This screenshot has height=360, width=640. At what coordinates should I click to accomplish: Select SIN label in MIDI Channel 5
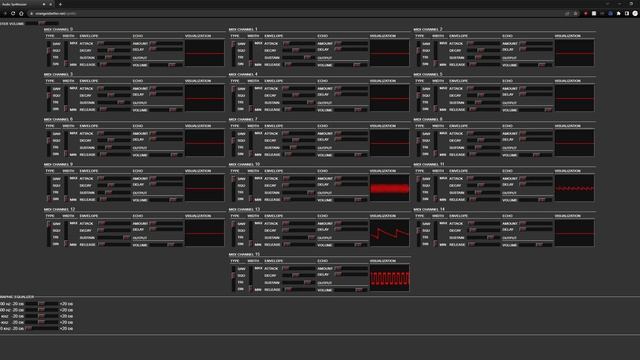(x=425, y=109)
